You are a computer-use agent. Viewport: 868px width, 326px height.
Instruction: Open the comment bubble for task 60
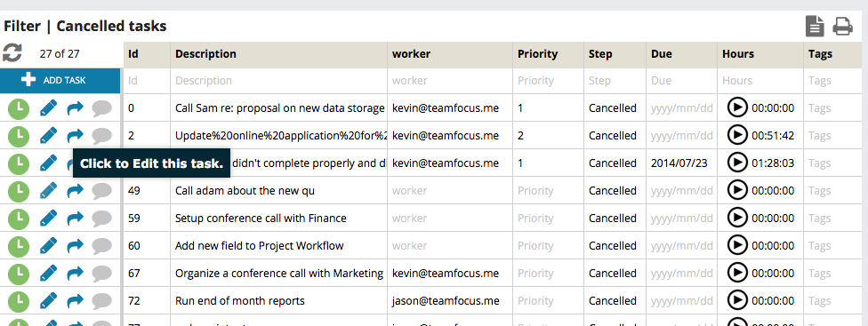click(102, 246)
